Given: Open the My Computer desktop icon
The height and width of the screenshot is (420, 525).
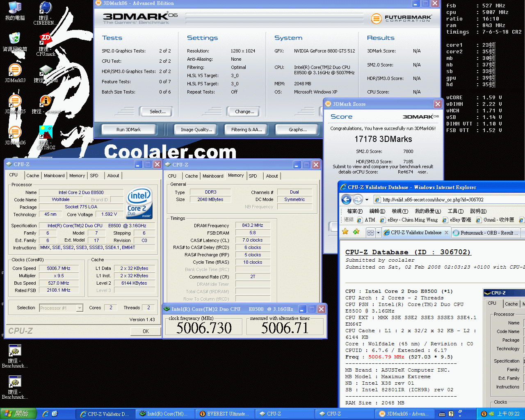Looking at the screenshot, I should 15,11.
